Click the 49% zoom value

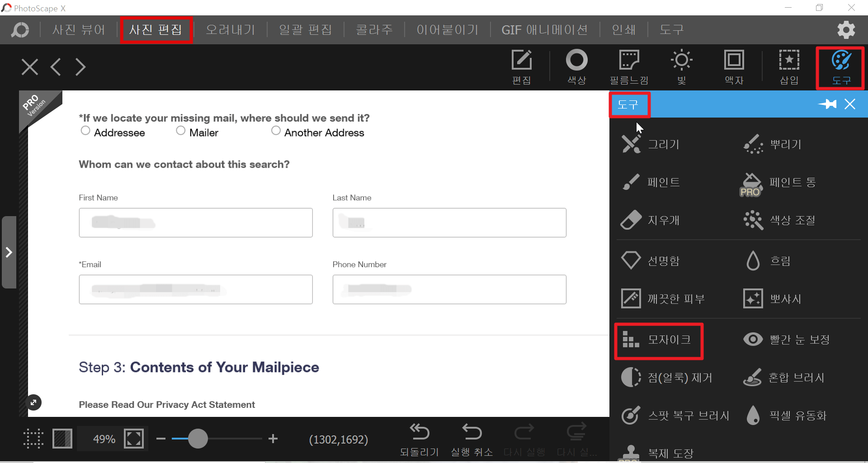click(104, 439)
